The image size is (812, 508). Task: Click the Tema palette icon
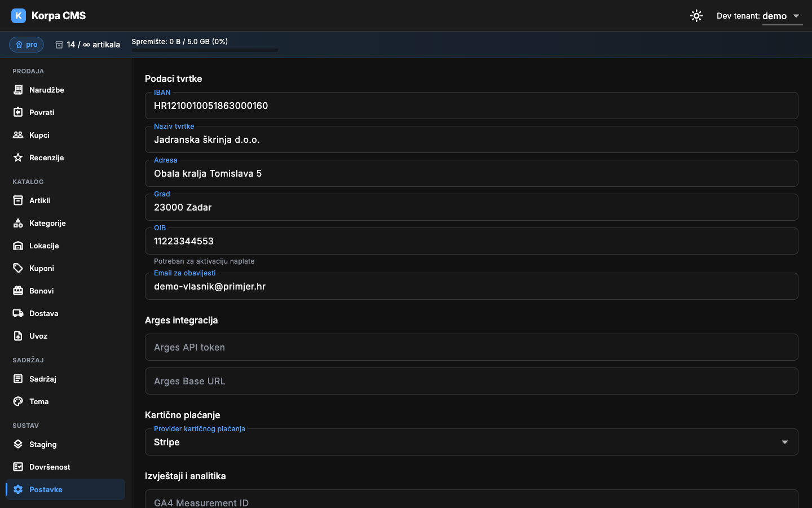pos(18,401)
